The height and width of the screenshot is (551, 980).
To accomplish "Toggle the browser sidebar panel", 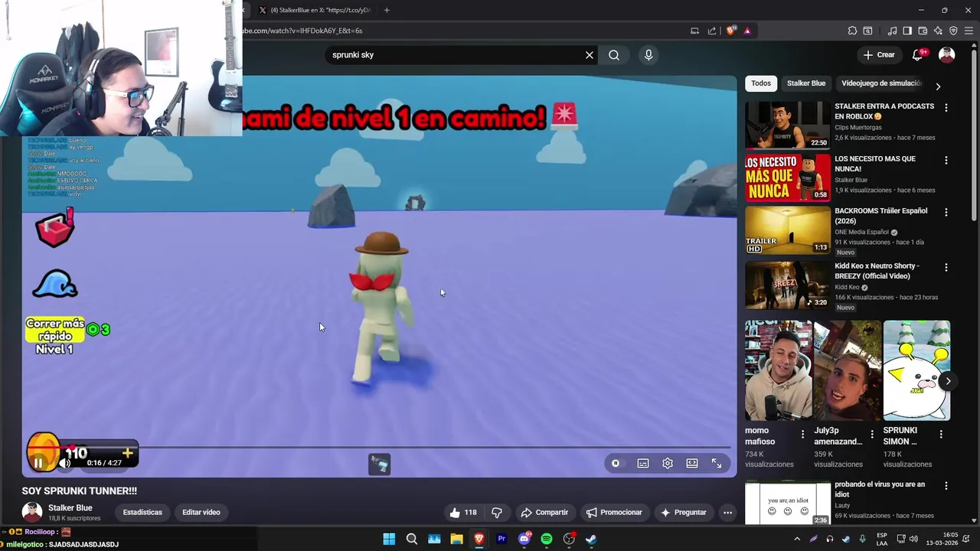I will click(x=907, y=31).
